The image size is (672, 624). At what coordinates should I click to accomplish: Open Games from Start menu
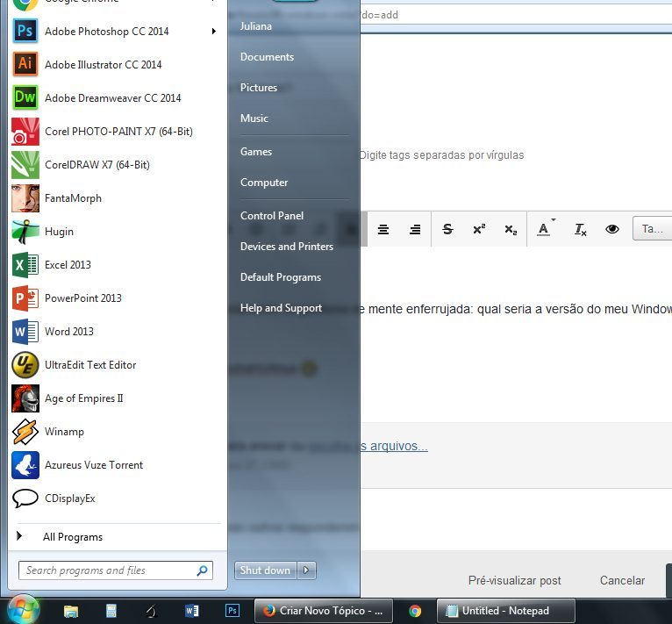(256, 152)
